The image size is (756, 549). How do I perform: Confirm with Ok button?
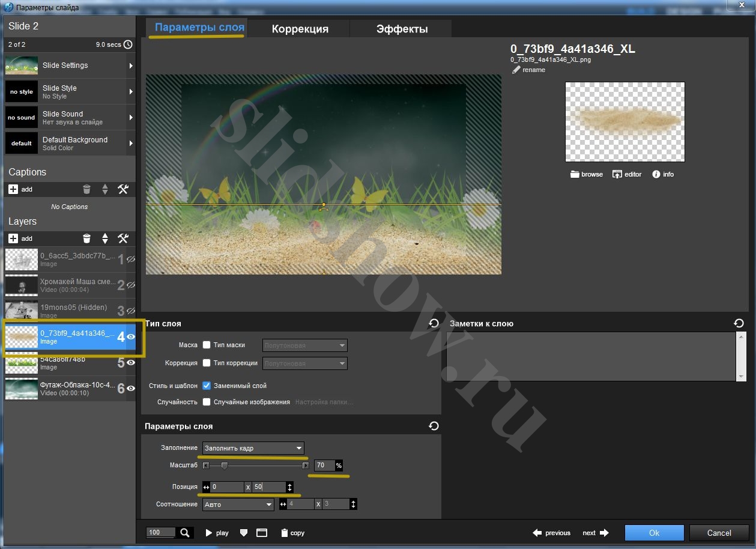[x=654, y=533]
